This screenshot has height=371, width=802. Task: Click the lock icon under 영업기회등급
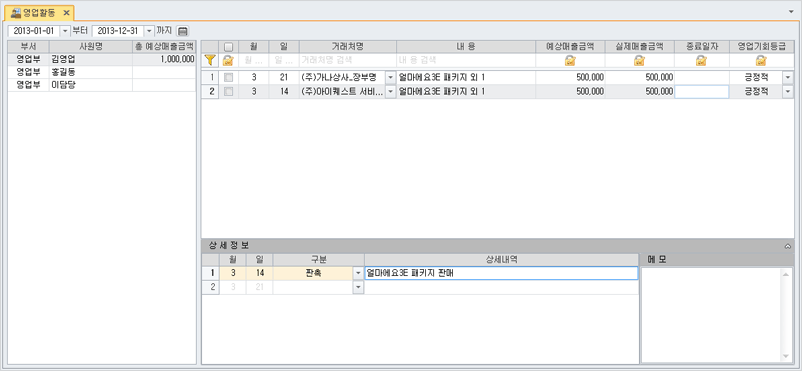coord(761,61)
